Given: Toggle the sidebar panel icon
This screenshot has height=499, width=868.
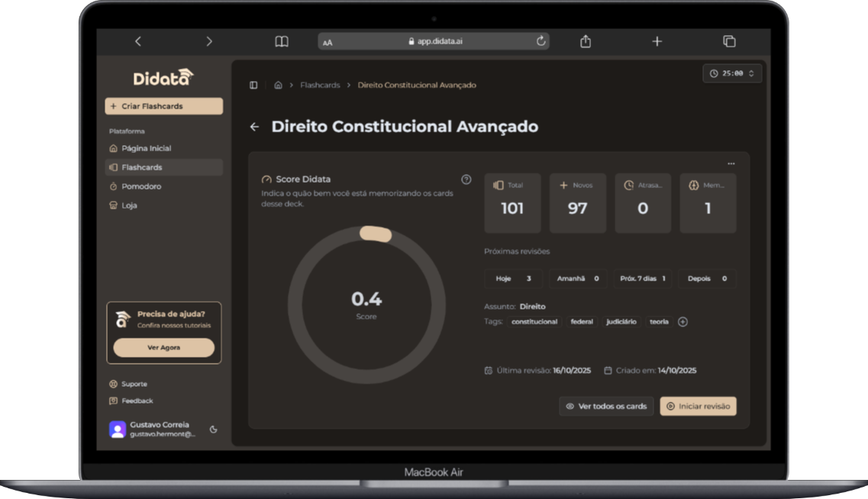Looking at the screenshot, I should point(253,86).
